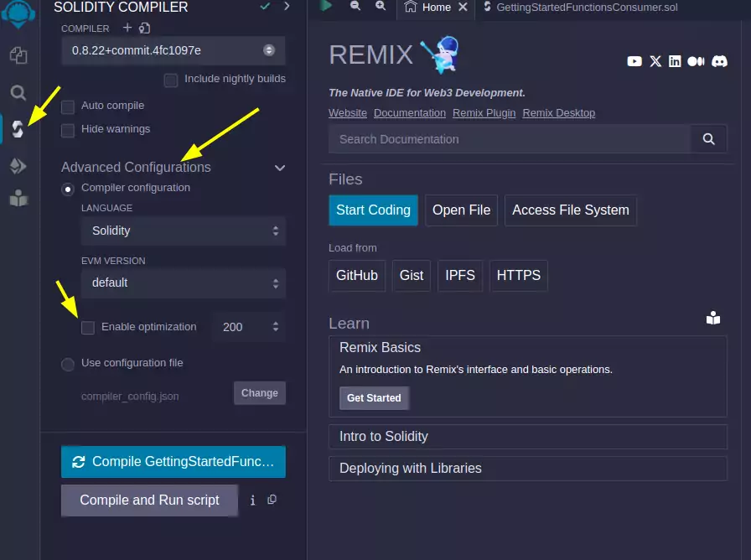Click Compile GettingStartedFunc... button

[x=174, y=462]
